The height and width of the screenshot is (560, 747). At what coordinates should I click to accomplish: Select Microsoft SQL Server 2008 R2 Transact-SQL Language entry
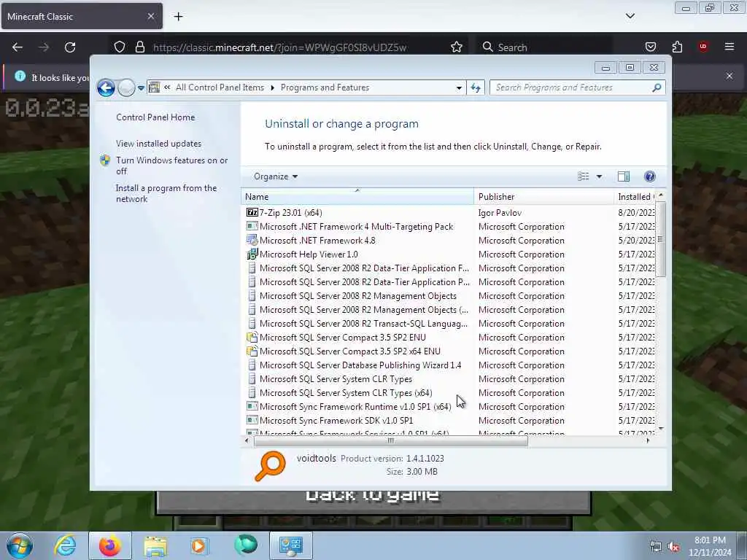point(363,323)
